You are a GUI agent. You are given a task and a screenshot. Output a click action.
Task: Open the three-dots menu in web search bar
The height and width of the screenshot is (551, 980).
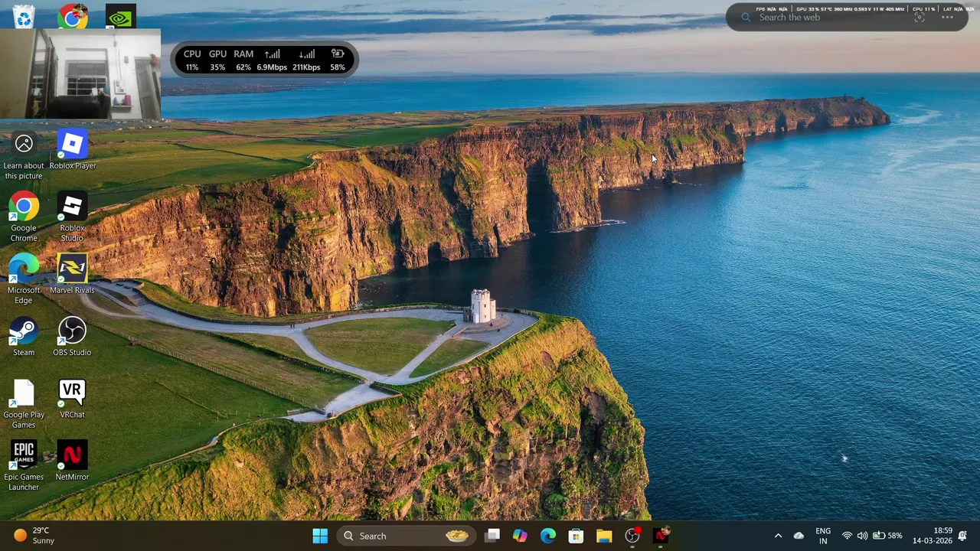(x=948, y=18)
